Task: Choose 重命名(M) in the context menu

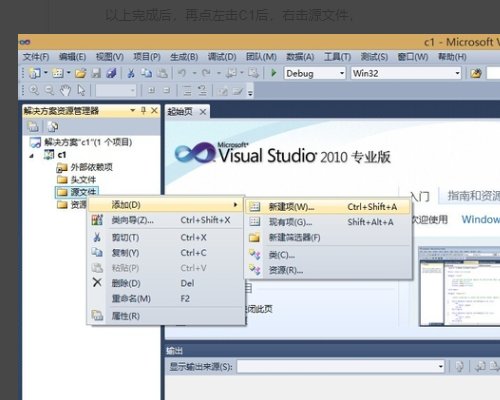Action: pyautogui.click(x=165, y=299)
